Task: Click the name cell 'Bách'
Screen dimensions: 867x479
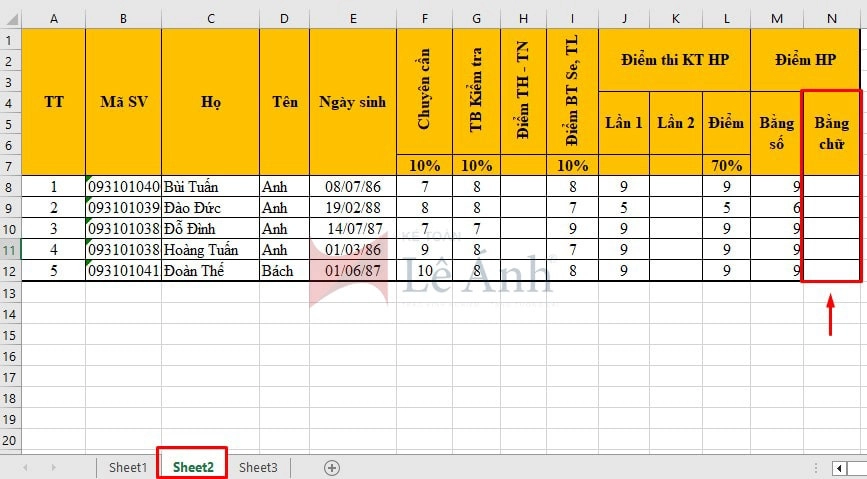Action: (x=284, y=270)
